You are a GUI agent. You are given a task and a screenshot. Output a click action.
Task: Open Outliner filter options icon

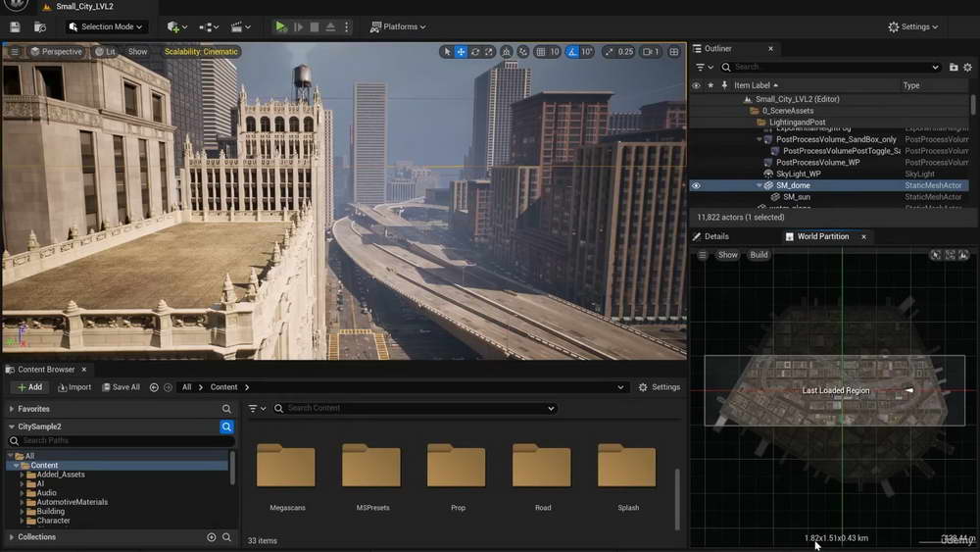[704, 67]
